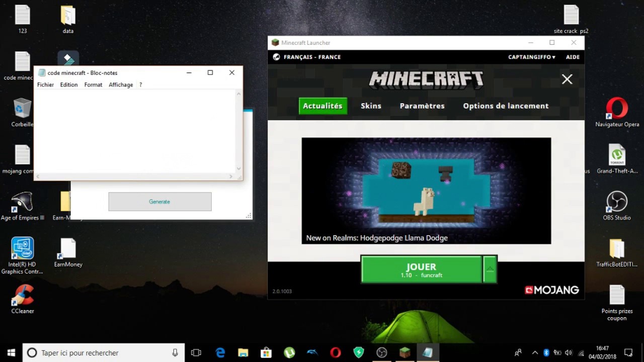Open the AIDE help link
644x362 pixels.
tap(573, 57)
